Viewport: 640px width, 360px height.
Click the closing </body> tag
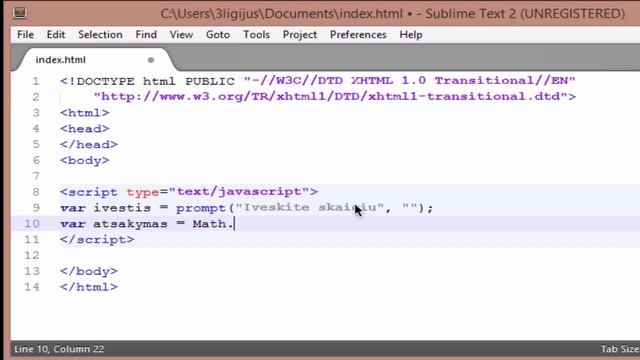(x=89, y=271)
